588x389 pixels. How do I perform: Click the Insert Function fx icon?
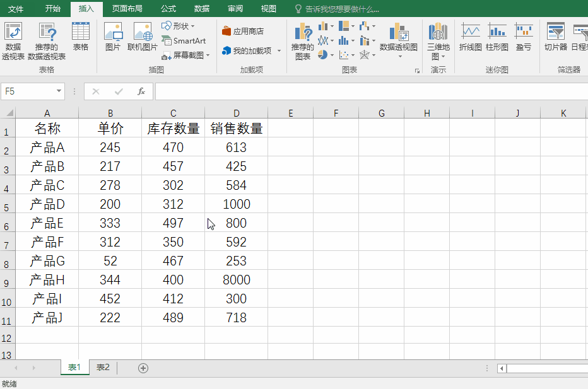[x=141, y=91]
